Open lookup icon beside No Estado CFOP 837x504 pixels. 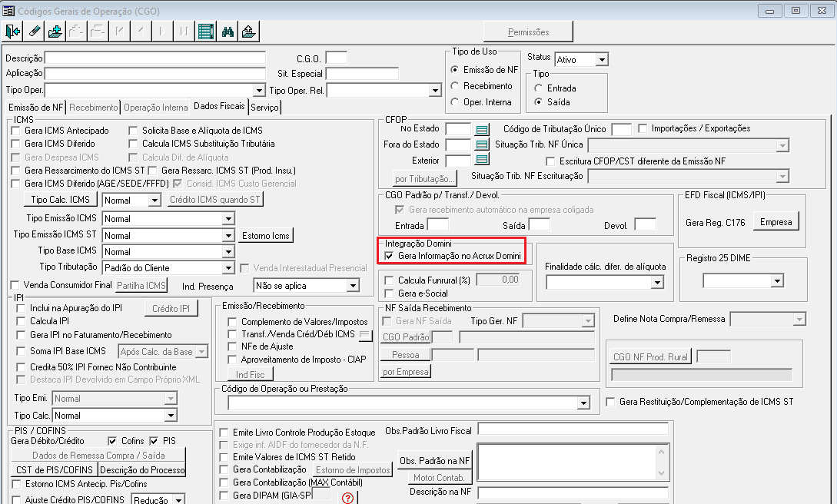pyautogui.click(x=481, y=129)
